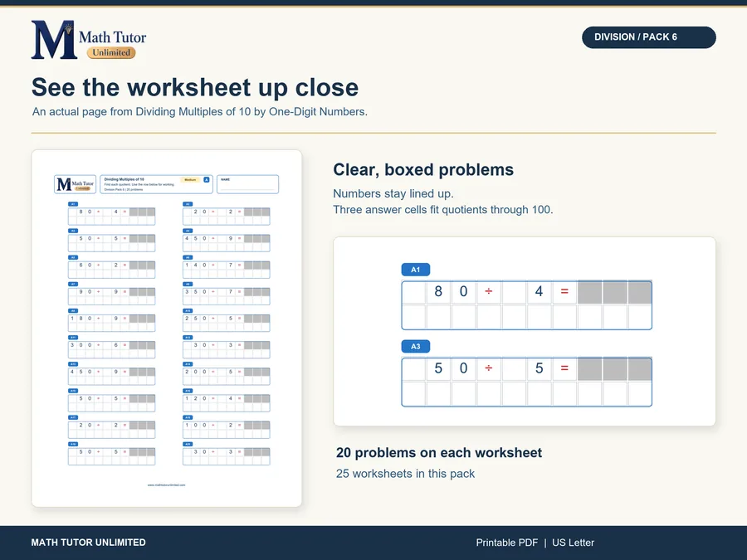Click the 120 ÷ 4 problem on the worksheet page
Image resolution: width=747 pixels, height=560 pixels.
[x=227, y=403]
